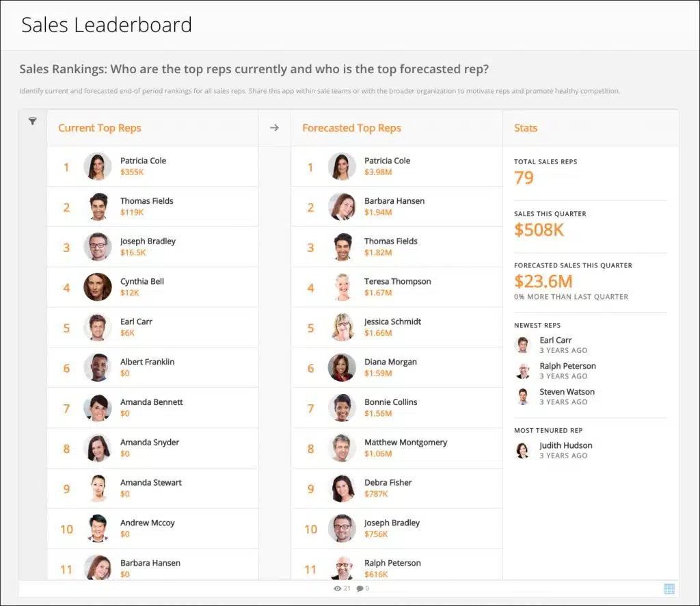Click Patricia Cole's $355K amount

coord(132,172)
